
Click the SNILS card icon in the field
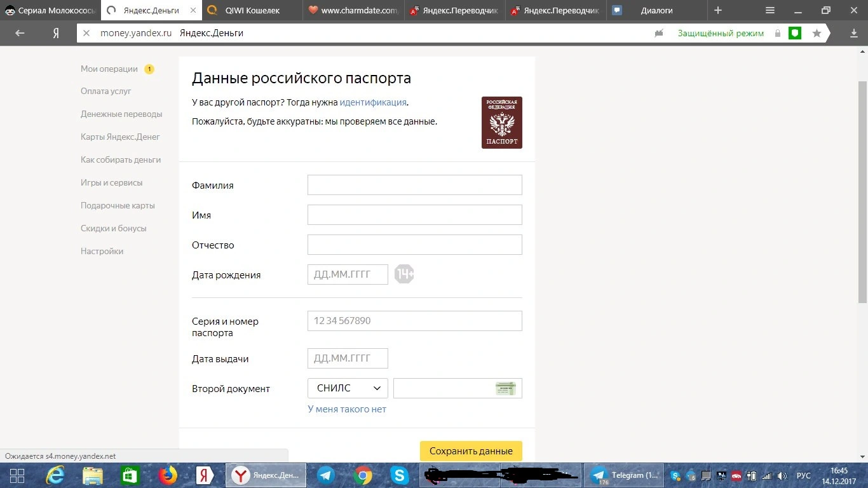click(x=506, y=388)
